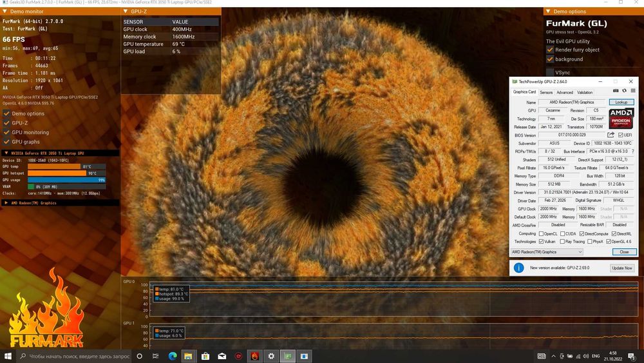Open Settings gear on taskbar
This screenshot has width=644, height=363.
click(x=271, y=356)
